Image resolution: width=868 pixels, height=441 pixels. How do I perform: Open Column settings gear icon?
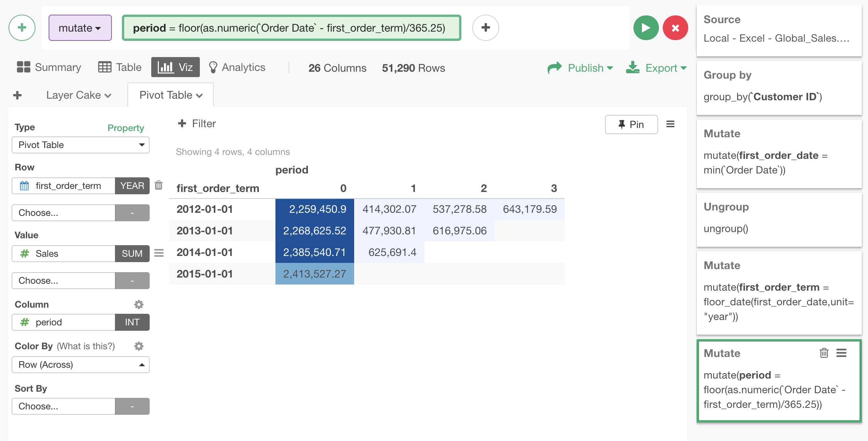click(139, 305)
